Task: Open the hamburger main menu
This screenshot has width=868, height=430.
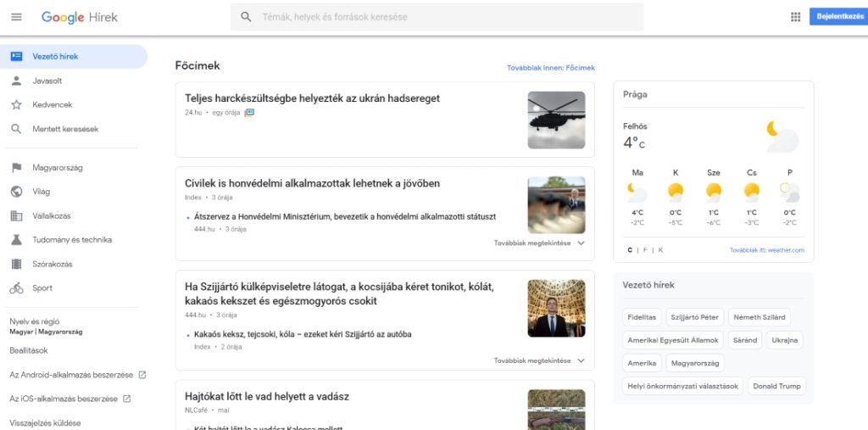Action: 17,17
